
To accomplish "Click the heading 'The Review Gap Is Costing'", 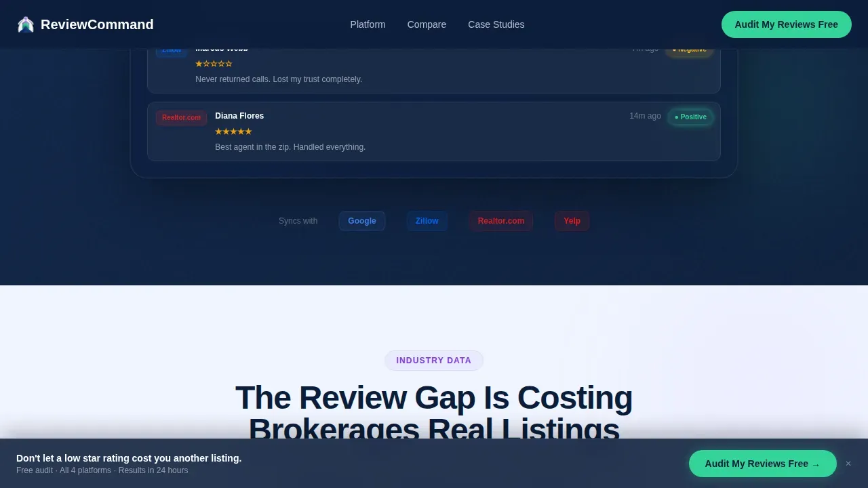I will coord(434,398).
